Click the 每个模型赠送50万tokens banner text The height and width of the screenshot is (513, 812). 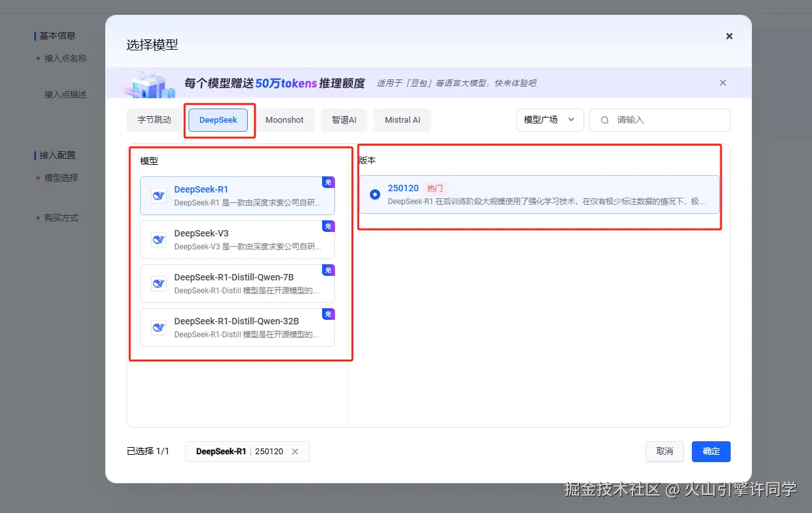pyautogui.click(x=274, y=83)
